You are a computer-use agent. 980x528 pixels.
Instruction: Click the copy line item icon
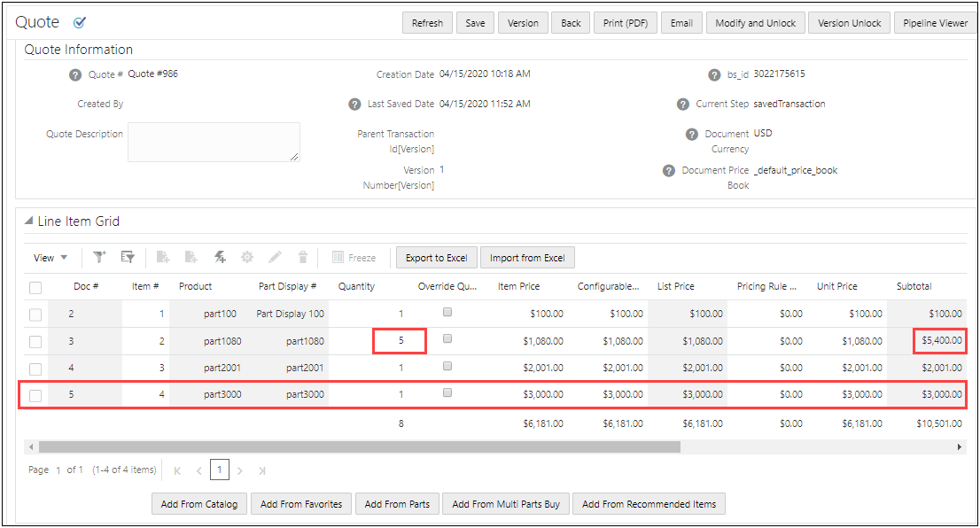[163, 257]
